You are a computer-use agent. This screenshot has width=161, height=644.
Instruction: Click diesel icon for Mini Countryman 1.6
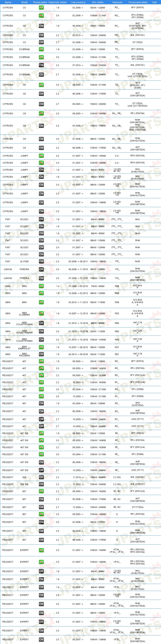coord(41,323)
